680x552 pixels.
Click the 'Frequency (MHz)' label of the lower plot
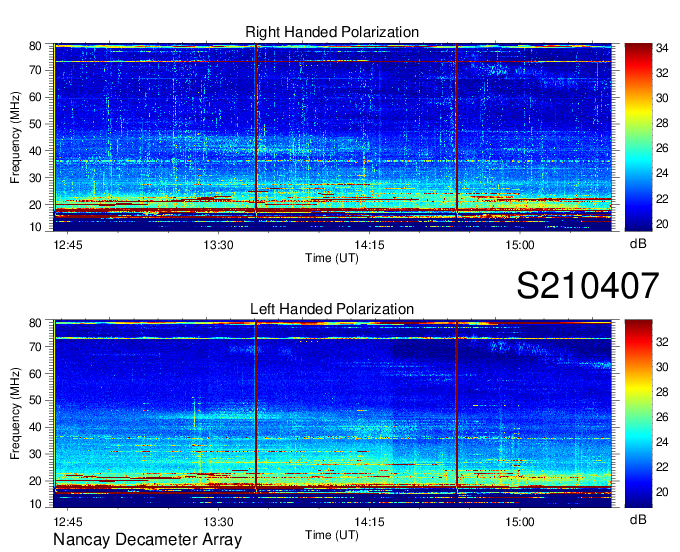pyautogui.click(x=15, y=414)
